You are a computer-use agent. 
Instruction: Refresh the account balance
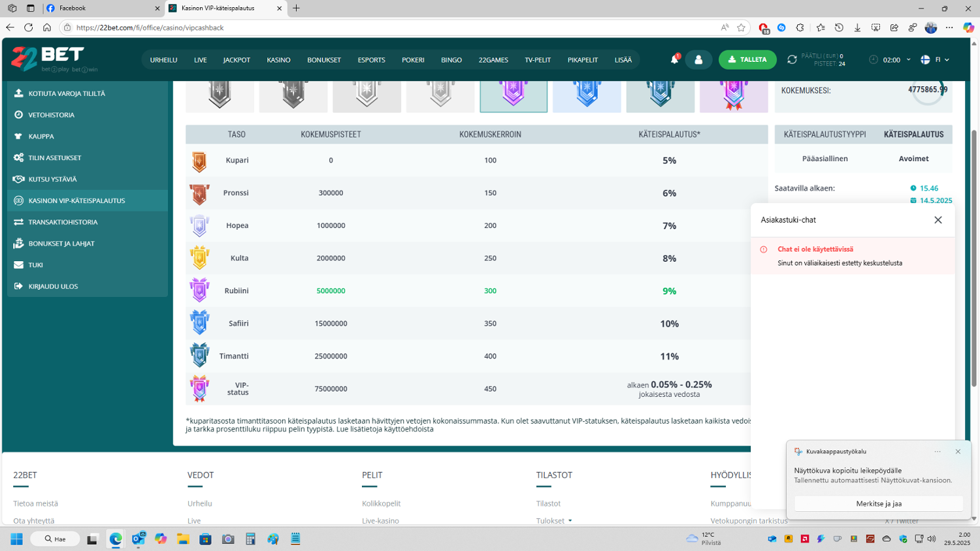(x=792, y=59)
